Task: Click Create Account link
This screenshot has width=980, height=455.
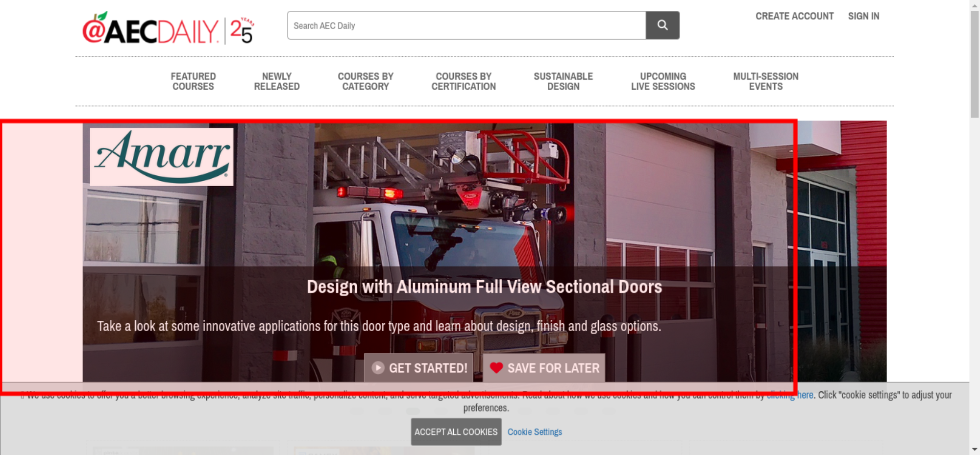Action: [794, 16]
